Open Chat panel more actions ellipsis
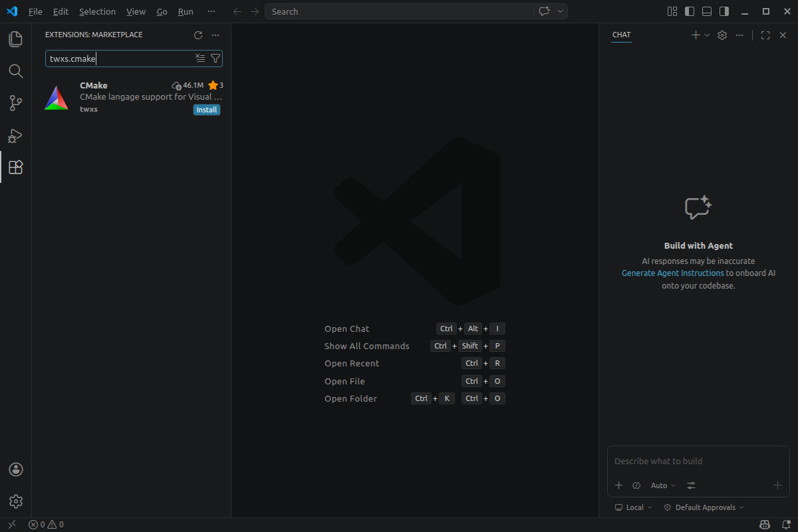Viewport: 798px width, 532px height. [x=739, y=35]
